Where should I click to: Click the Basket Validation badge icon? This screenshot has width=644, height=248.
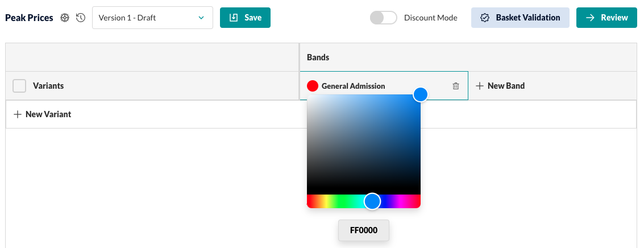(485, 18)
